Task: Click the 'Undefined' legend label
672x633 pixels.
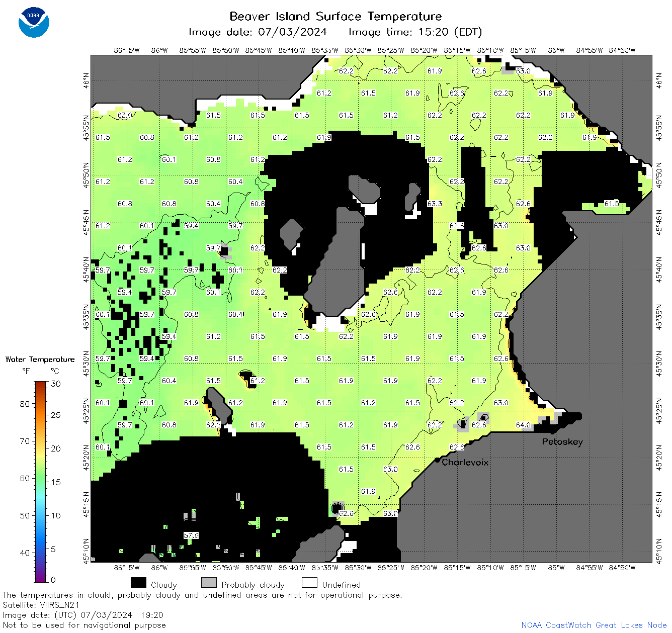Action: click(x=342, y=585)
